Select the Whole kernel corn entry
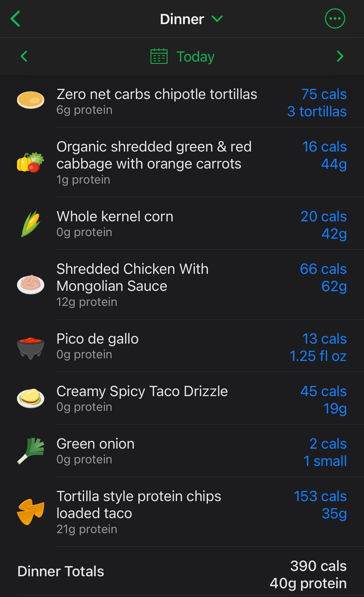364x597 pixels. 115,217
